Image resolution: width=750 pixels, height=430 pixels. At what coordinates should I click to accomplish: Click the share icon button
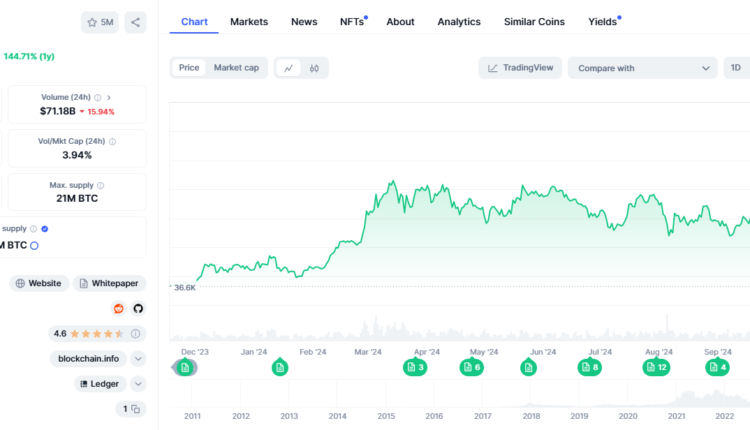pyautogui.click(x=136, y=22)
